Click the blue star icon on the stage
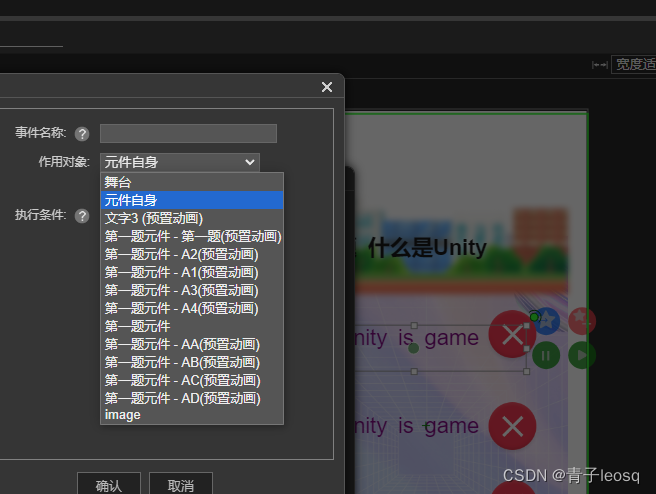 pos(546,321)
